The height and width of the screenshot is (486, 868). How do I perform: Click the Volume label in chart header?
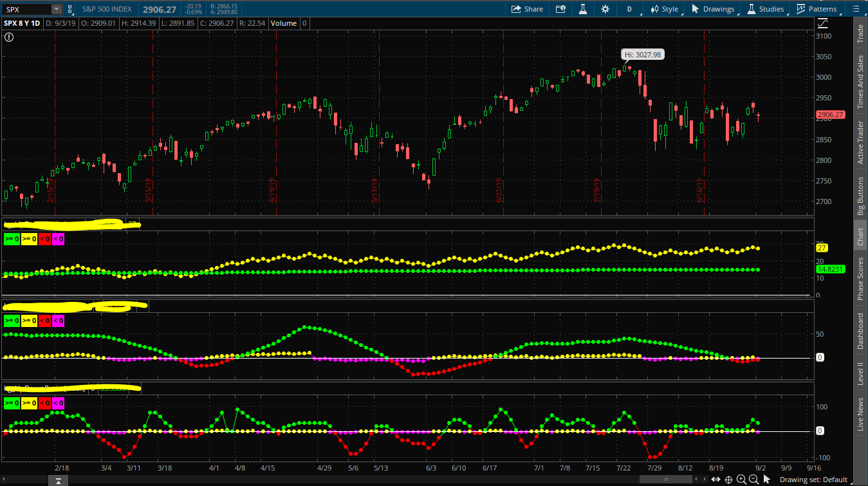click(284, 23)
